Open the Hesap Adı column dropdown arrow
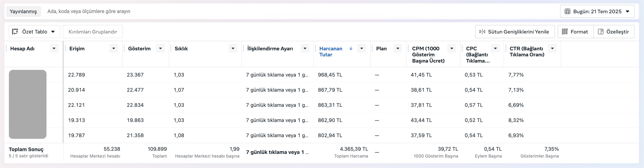Image resolution: width=644 pixels, height=168 pixels. click(54, 48)
